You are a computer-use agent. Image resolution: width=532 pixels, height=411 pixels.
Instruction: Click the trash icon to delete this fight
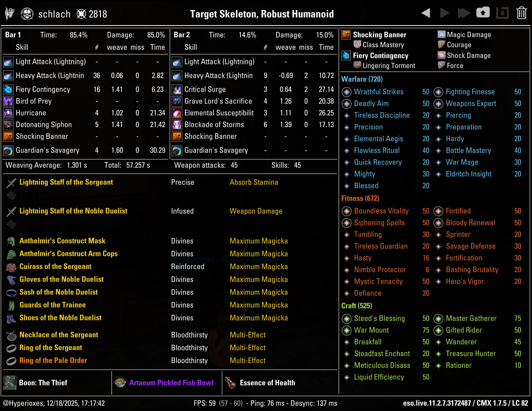tap(522, 12)
